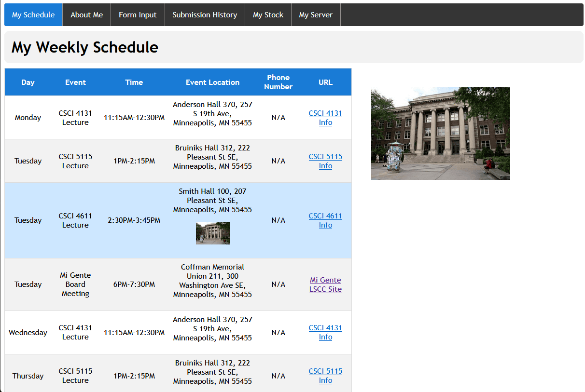Click the CSCI 4611 Lecture event cell
The height and width of the screenshot is (392, 585).
coord(75,220)
